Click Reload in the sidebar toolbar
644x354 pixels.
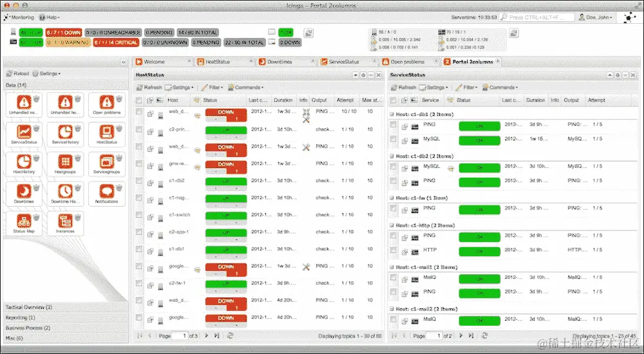click(x=17, y=73)
